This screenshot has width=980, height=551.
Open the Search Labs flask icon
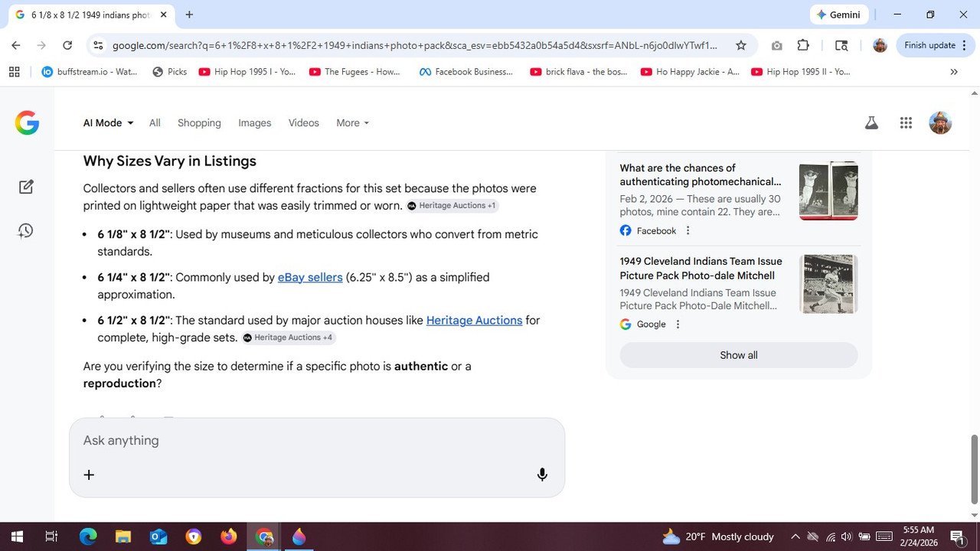[871, 122]
